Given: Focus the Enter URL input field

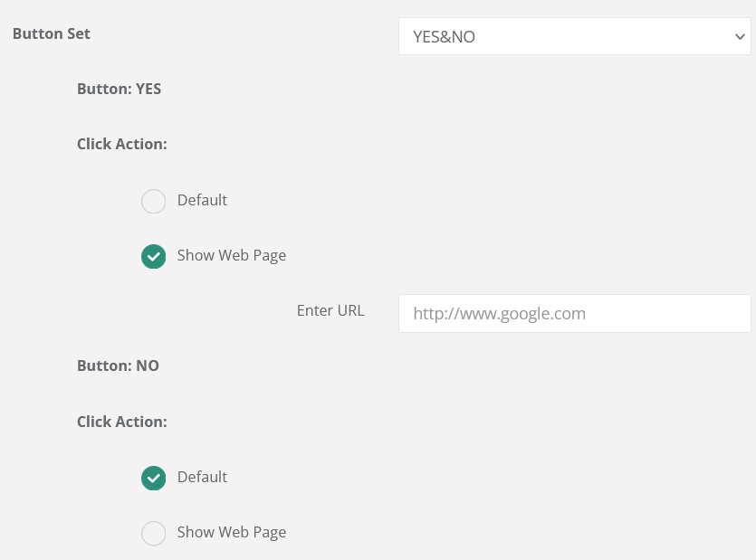Looking at the screenshot, I should (x=574, y=314).
